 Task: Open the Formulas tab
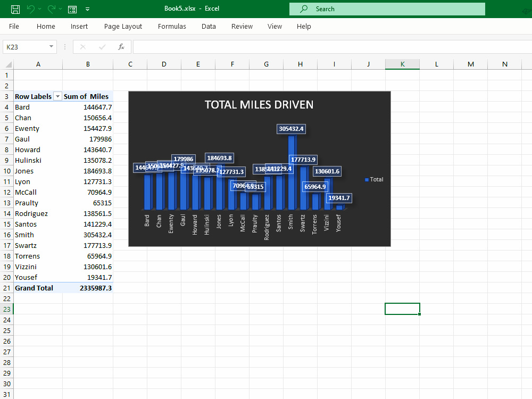(x=172, y=27)
